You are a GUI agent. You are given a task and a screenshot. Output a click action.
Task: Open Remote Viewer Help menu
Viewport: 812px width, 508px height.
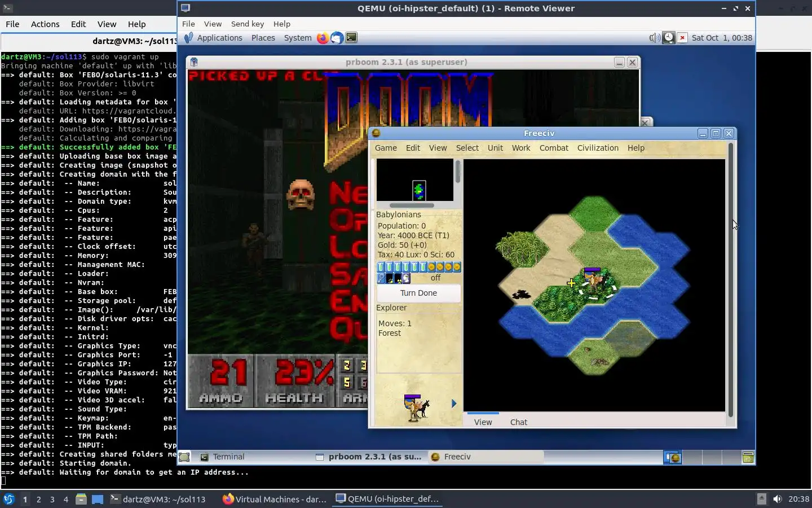[x=282, y=24]
